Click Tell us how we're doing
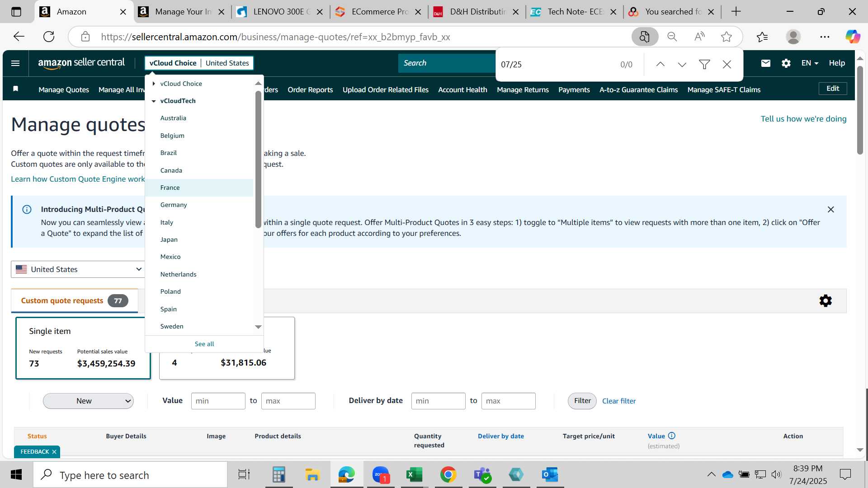Screen dimensions: 868x488 tap(803, 119)
